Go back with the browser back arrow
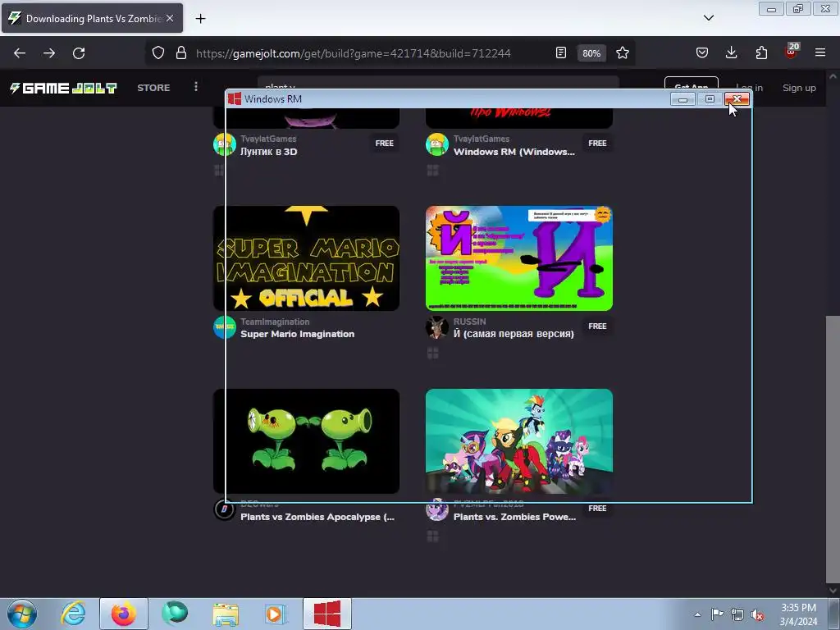Screen dimensions: 840x630 (20, 53)
